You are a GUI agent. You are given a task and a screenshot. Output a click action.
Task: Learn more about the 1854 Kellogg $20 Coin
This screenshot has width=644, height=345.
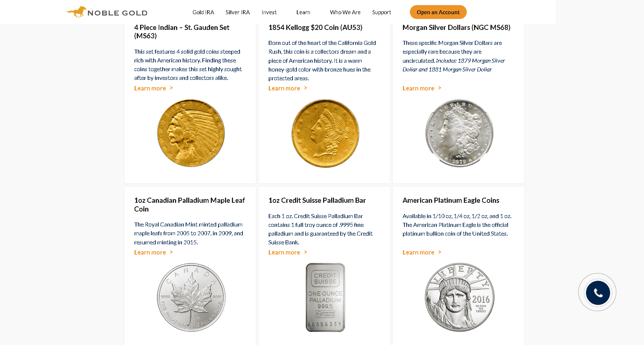coord(284,88)
